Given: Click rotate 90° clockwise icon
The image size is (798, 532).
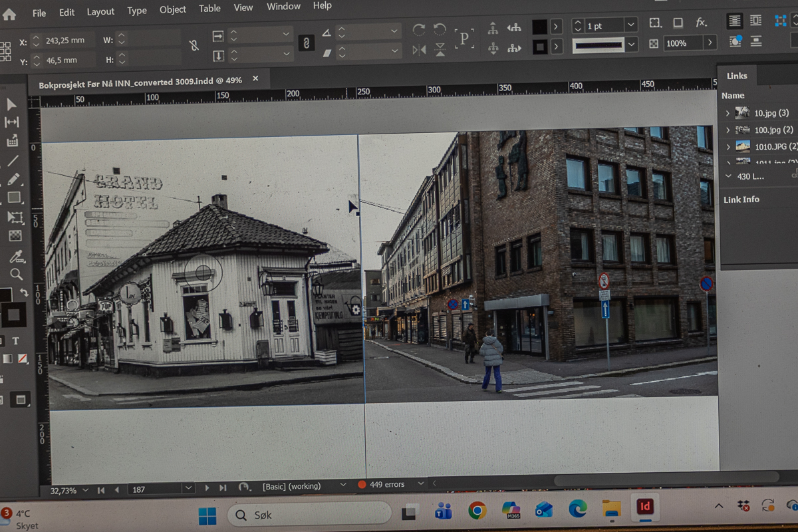Looking at the screenshot, I should (x=419, y=30).
